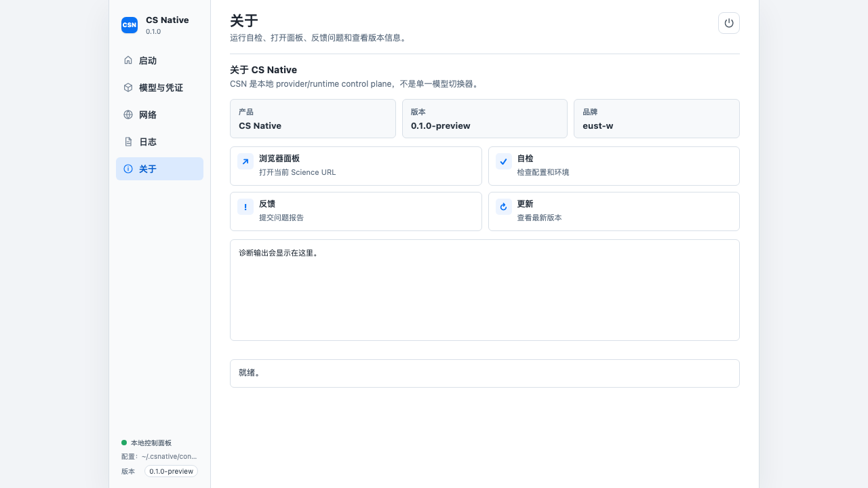Click the refresh icon on 更新 card

pos(503,207)
